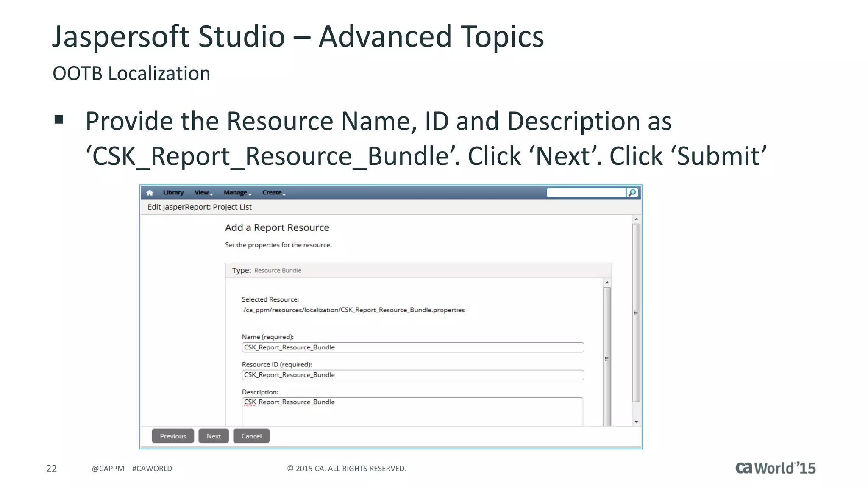The width and height of the screenshot is (868, 488).
Task: Click 'Edit JasperReport: Project List' title
Action: (x=200, y=207)
